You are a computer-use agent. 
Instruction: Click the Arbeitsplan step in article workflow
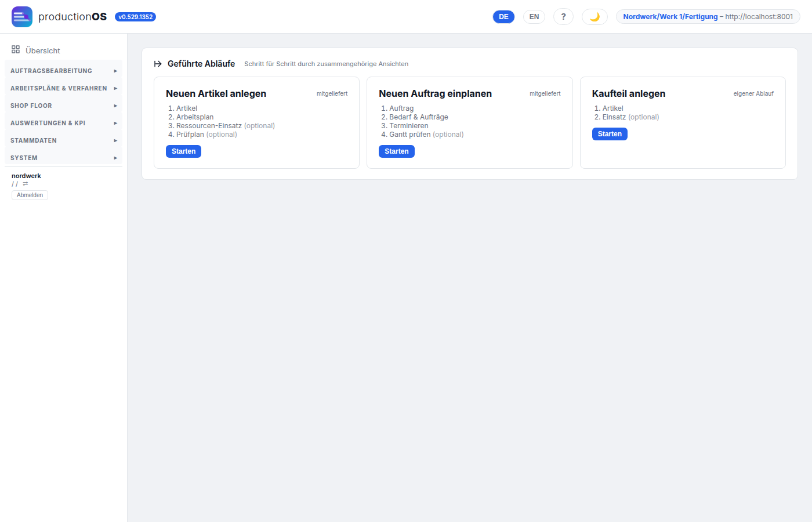coord(195,117)
